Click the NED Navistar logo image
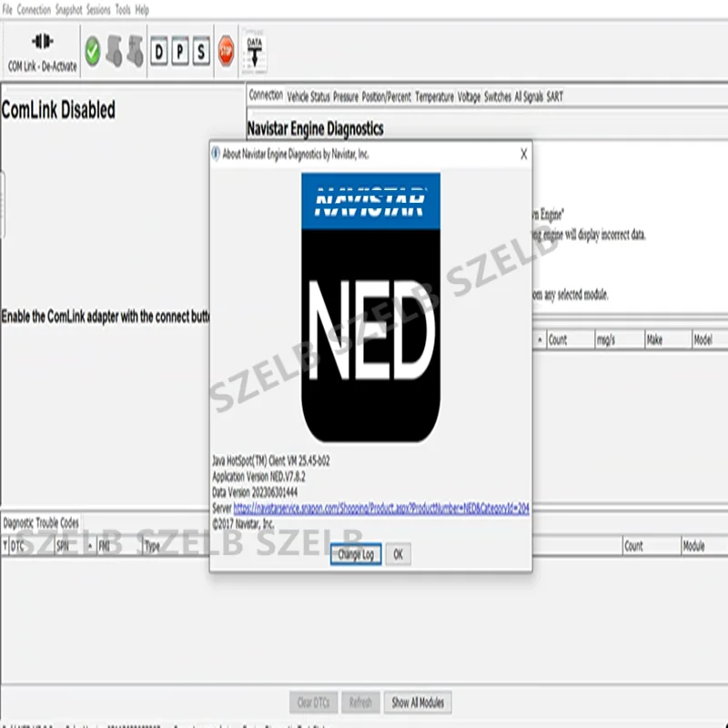 point(371,308)
